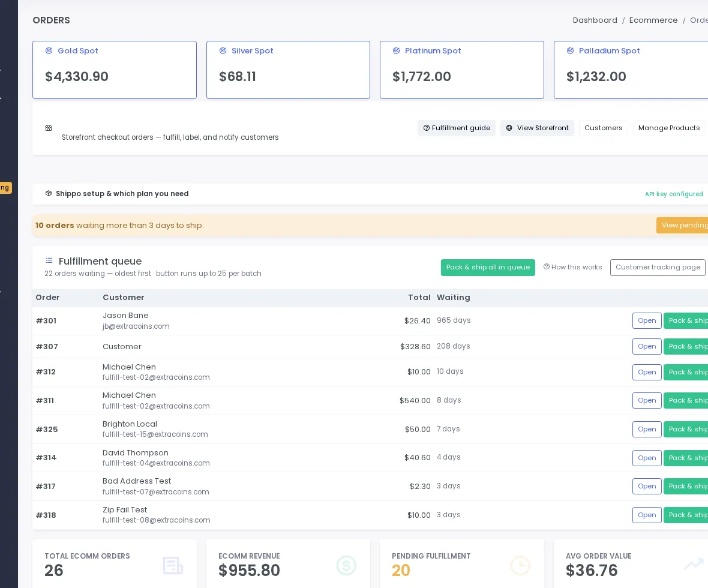This screenshot has width=708, height=588.
Task: Click the API key configured status
Action: [x=674, y=194]
